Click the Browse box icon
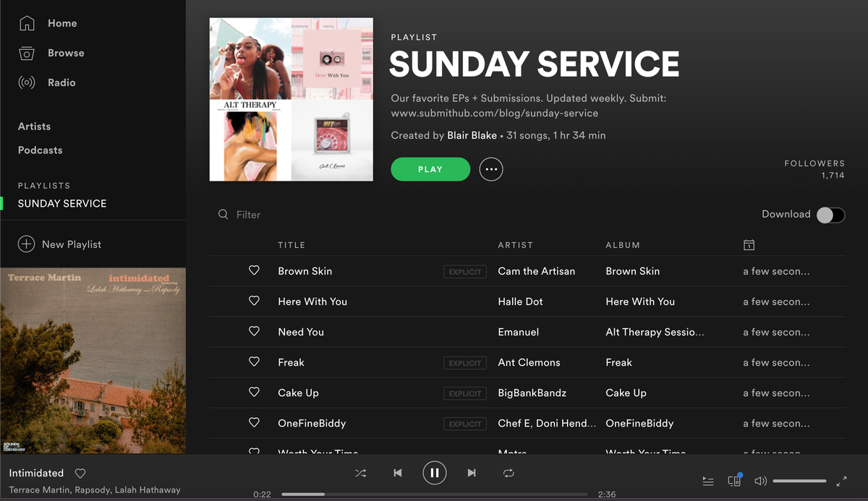The height and width of the screenshot is (501, 868). 27,53
